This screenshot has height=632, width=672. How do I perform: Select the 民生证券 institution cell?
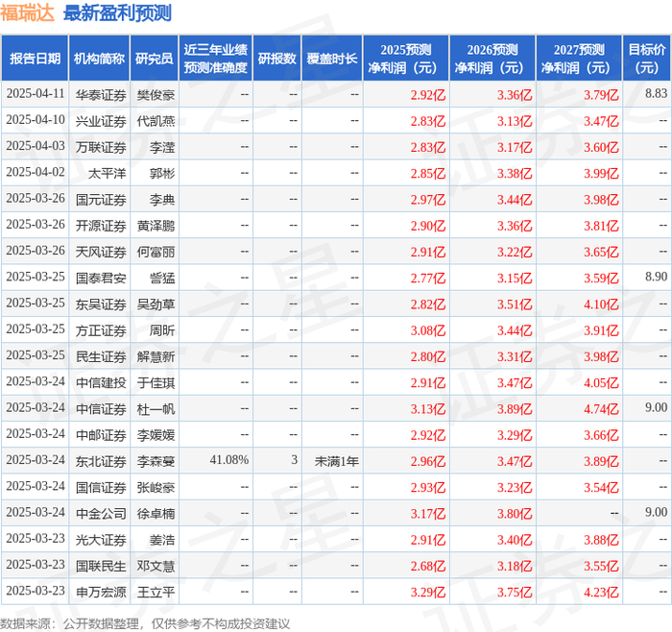(x=101, y=356)
